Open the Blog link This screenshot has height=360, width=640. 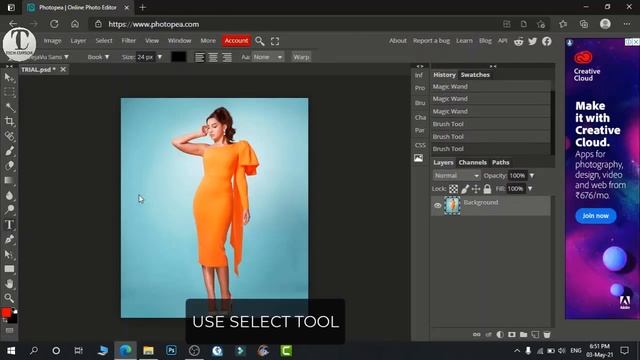485,41
